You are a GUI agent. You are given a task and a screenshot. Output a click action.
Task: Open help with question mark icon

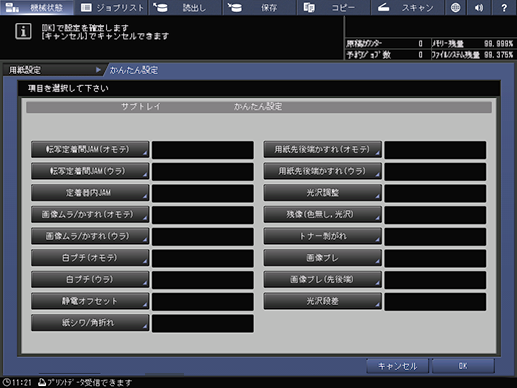tap(504, 7)
